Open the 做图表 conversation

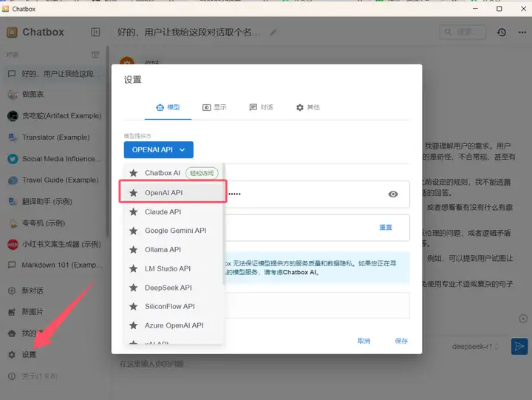click(54, 95)
